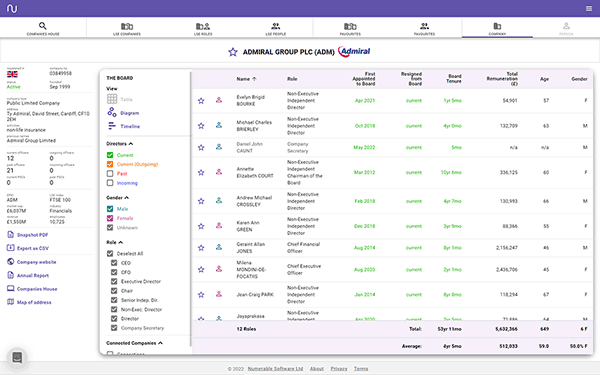Image resolution: width=600 pixels, height=375 pixels.
Task: Untick the CFO role checkbox
Action: (x=114, y=272)
